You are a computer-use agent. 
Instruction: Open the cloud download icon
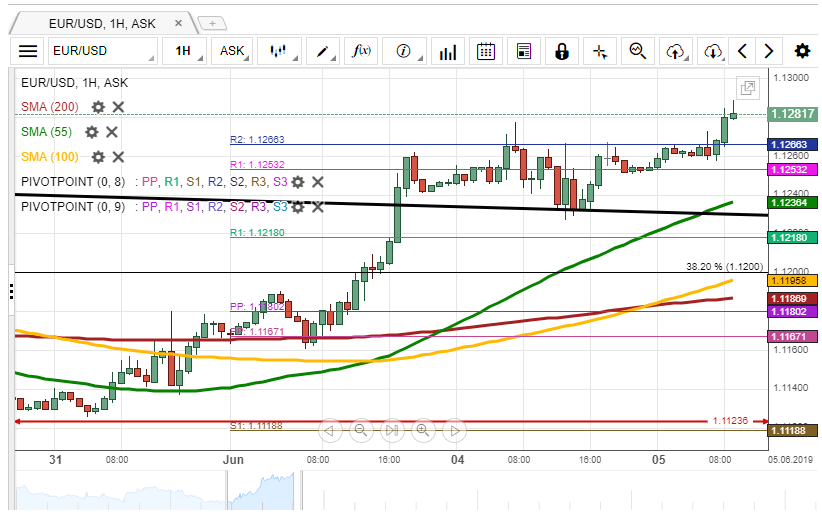click(712, 51)
